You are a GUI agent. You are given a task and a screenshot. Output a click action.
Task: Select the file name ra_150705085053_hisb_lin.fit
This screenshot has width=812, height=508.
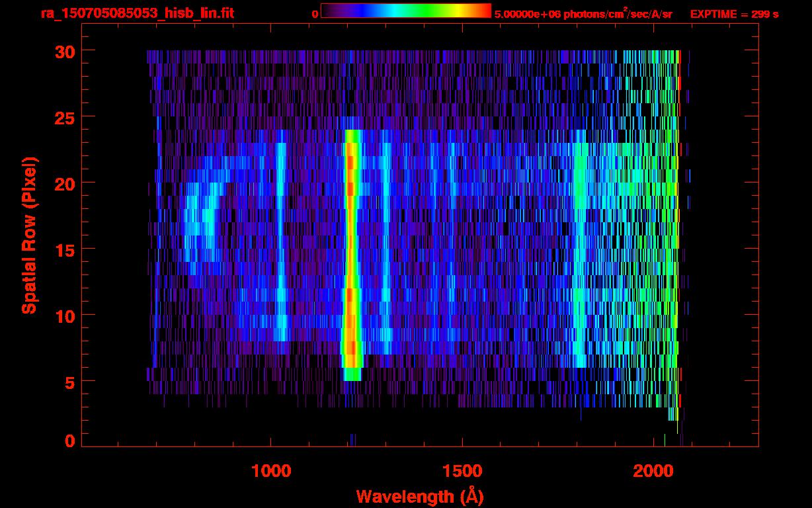pyautogui.click(x=137, y=13)
